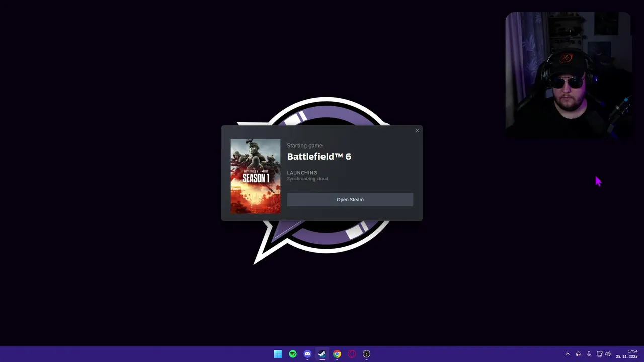Open OBS Studio from the taskbar

[367, 354]
